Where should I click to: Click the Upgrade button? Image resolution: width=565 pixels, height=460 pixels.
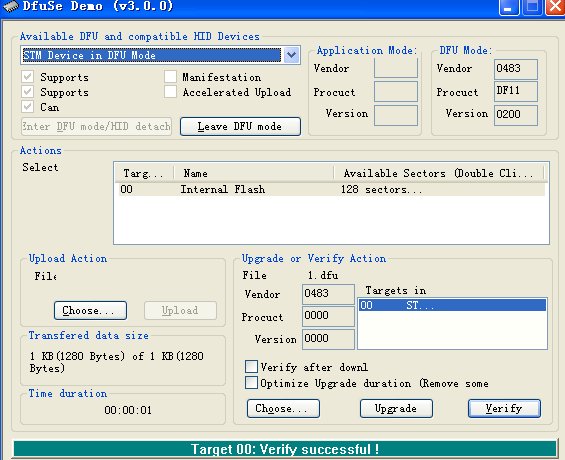396,408
